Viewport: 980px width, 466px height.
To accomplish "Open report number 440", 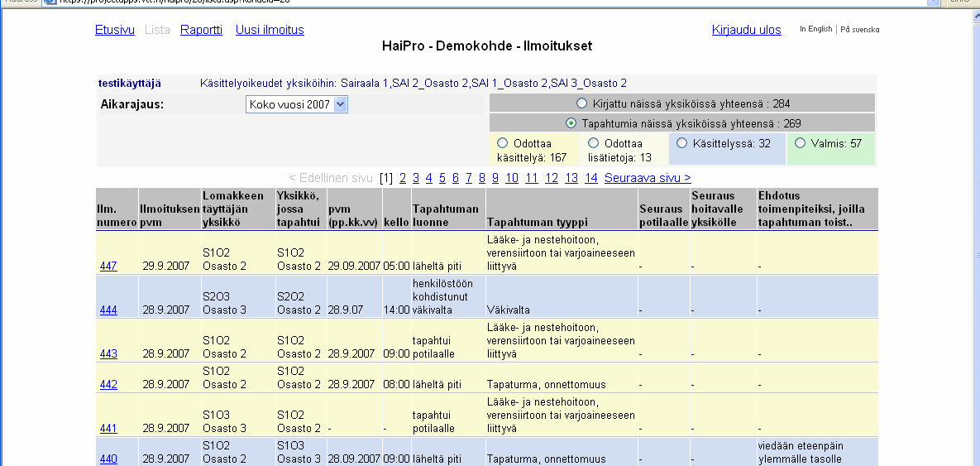I will tap(108, 459).
